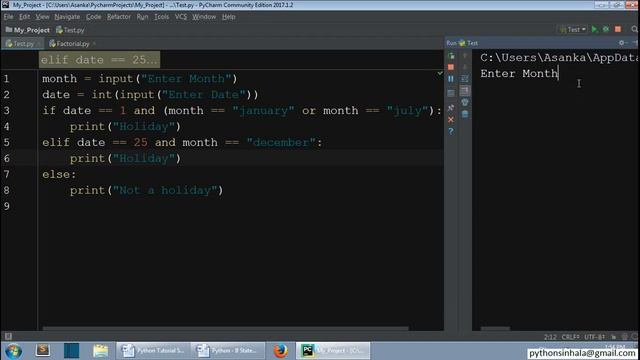
Task: Open file explorer from the taskbar
Action: [100, 351]
